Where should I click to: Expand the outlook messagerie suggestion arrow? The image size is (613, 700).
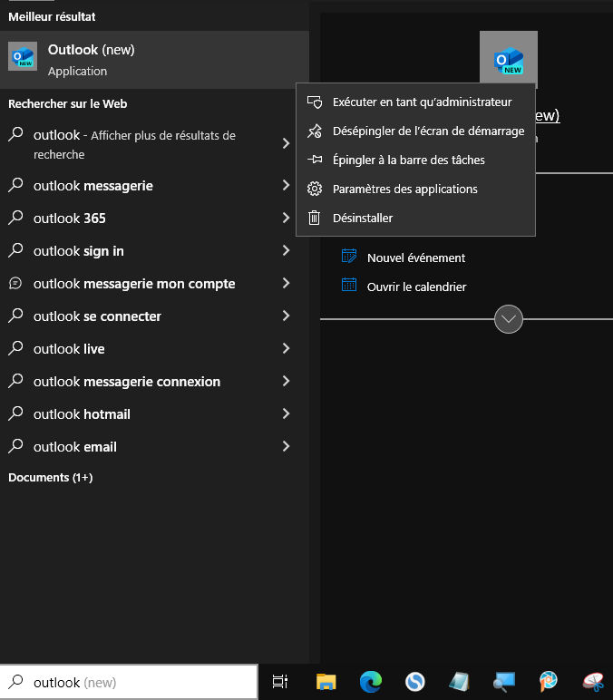tap(286, 186)
